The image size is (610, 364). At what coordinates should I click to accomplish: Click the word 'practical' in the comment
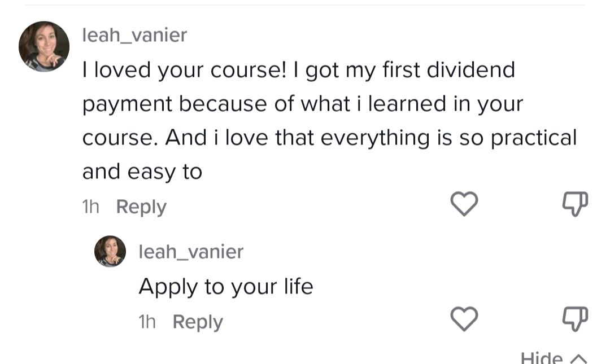534,138
